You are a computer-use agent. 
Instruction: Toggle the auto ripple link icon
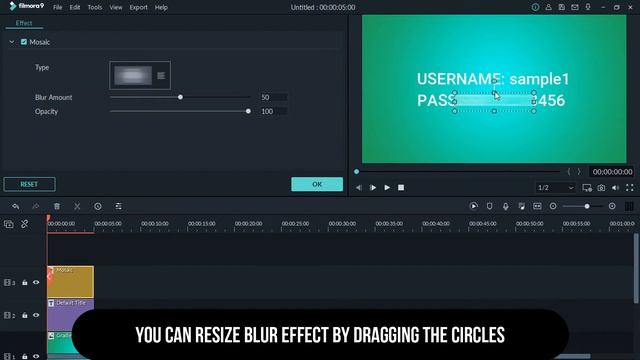tap(24, 224)
